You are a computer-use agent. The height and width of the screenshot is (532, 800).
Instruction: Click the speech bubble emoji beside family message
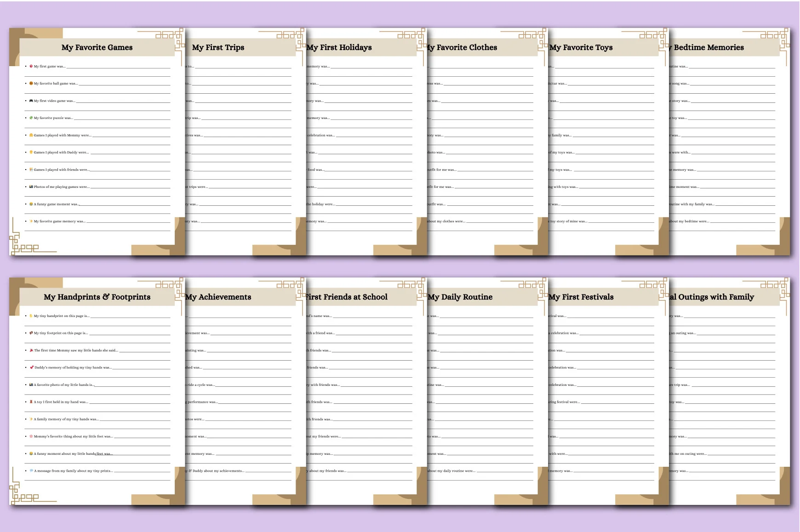(x=31, y=471)
